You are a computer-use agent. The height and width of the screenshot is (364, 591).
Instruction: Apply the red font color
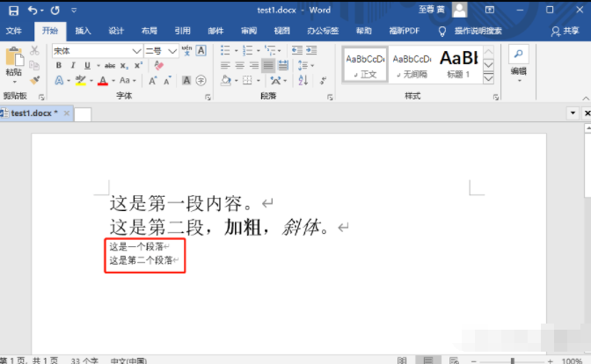click(103, 80)
